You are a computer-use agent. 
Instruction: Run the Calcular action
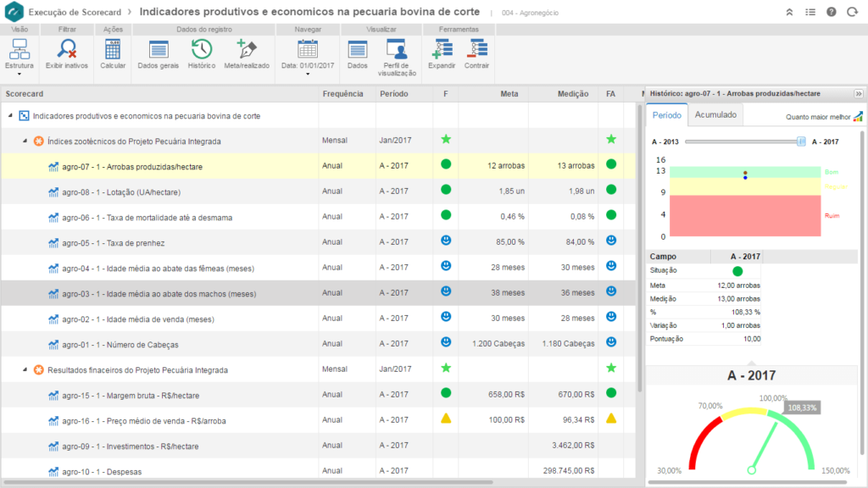[113, 53]
